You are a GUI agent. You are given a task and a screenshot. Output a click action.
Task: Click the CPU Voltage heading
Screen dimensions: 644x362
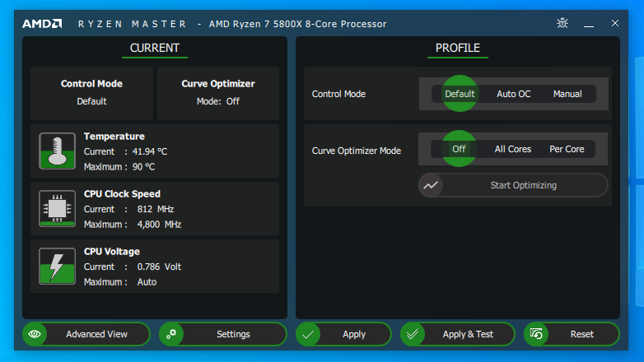pyautogui.click(x=112, y=251)
